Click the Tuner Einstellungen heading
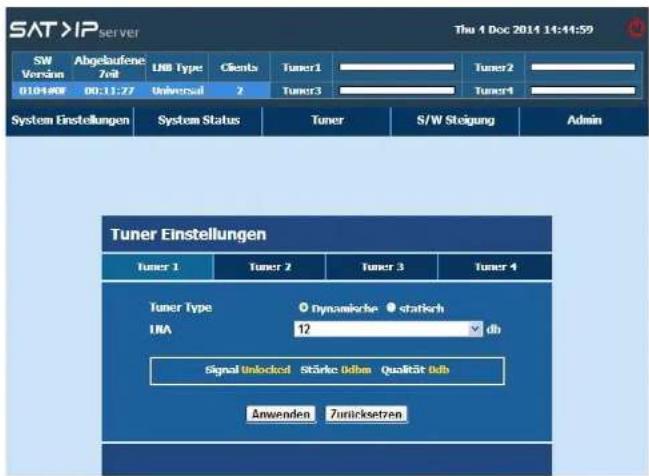649x476 pixels. click(188, 234)
